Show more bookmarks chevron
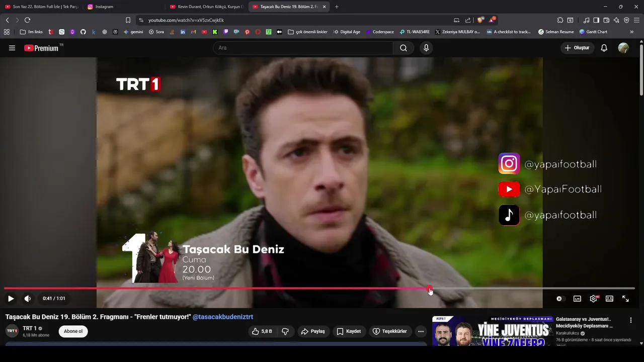The height and width of the screenshot is (362, 644). pos(632,32)
